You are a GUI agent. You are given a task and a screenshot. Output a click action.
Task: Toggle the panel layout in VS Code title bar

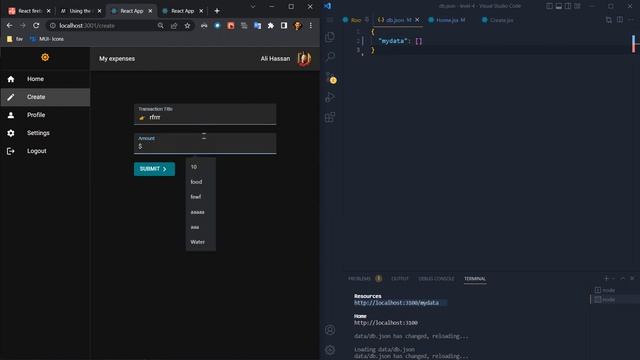point(559,6)
